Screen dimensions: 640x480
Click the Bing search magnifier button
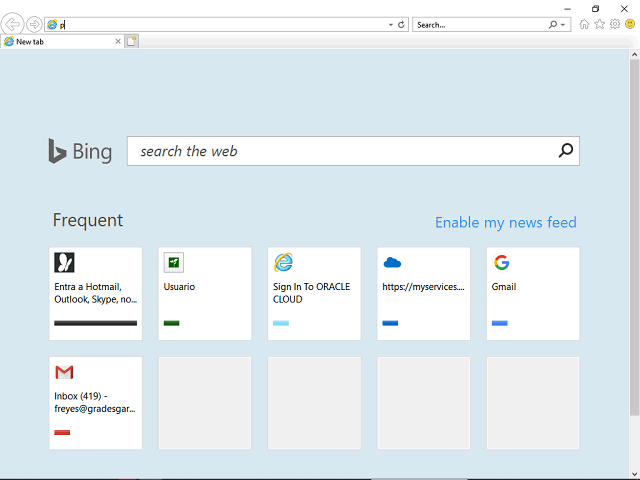tap(566, 151)
